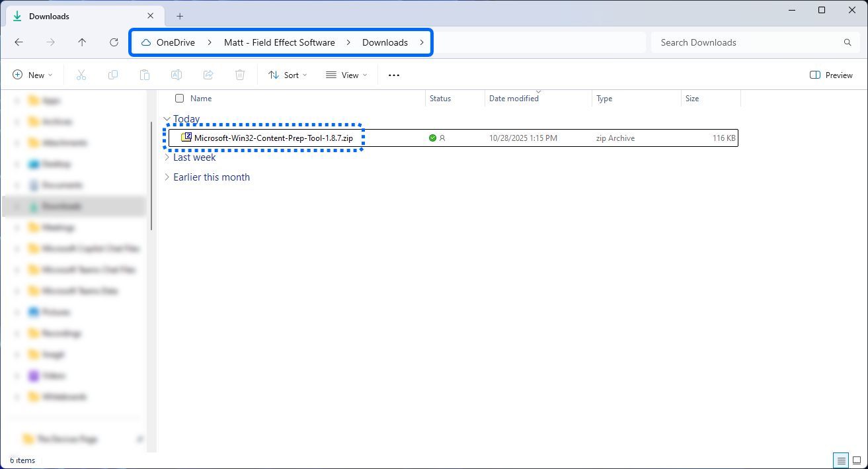Go back to the previous folder
The height and width of the screenshot is (469, 868).
tap(19, 42)
